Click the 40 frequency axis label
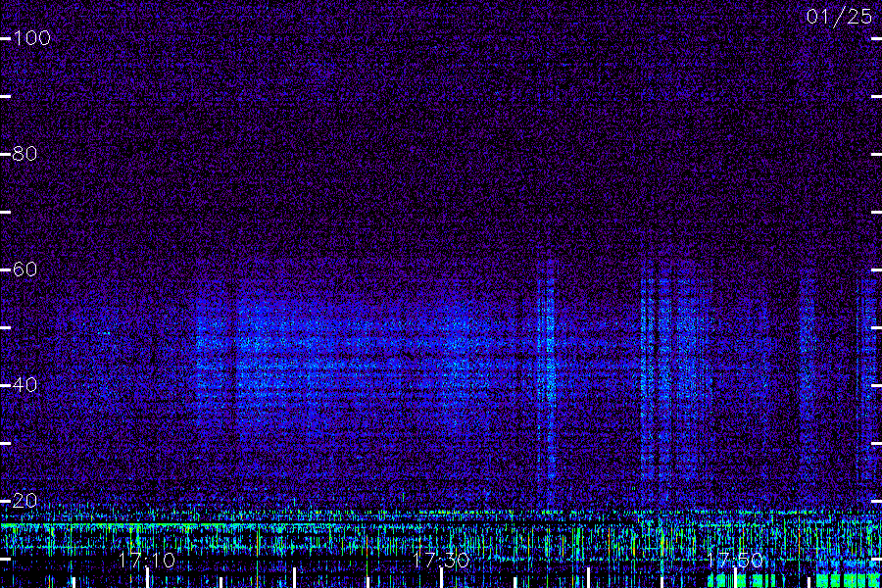 point(24,385)
